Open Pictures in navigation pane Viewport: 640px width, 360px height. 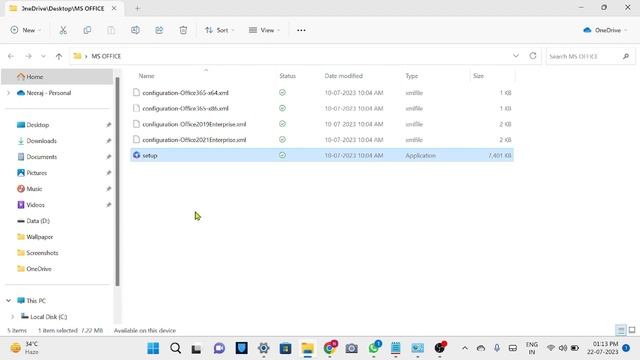pyautogui.click(x=36, y=173)
